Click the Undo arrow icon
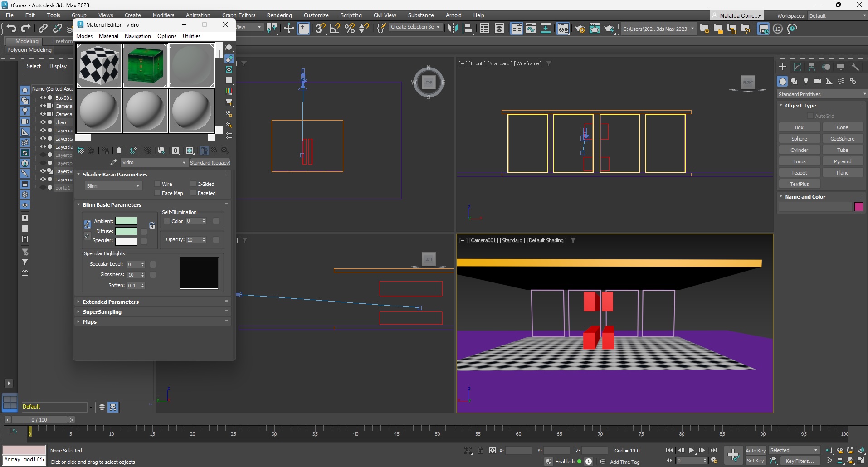 [x=11, y=29]
